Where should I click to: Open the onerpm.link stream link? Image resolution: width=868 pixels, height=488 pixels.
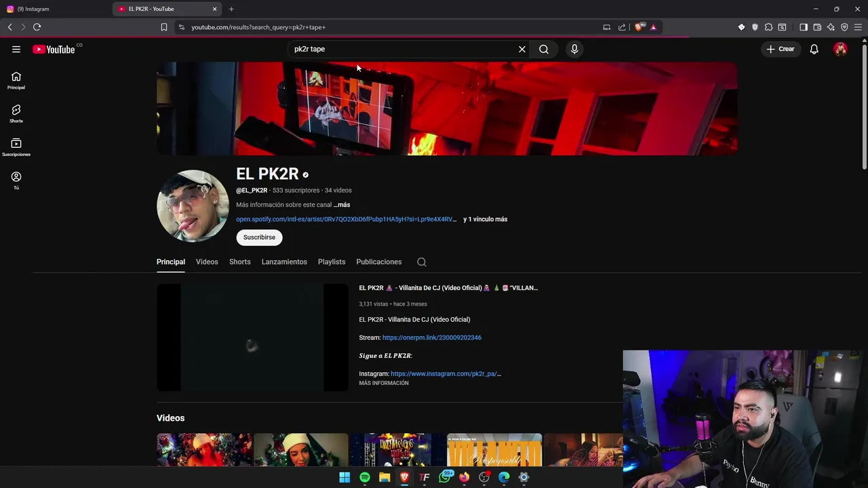click(x=432, y=338)
